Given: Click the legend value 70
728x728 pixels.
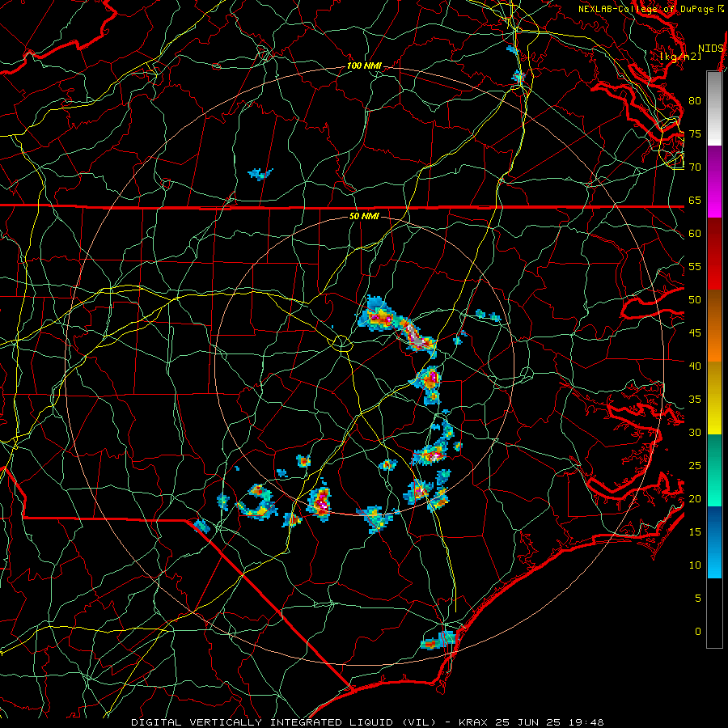Looking at the screenshot, I should [x=695, y=167].
